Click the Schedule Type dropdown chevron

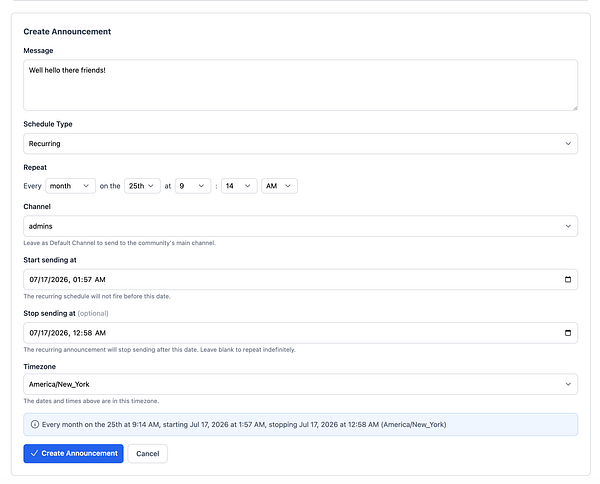pyautogui.click(x=568, y=143)
